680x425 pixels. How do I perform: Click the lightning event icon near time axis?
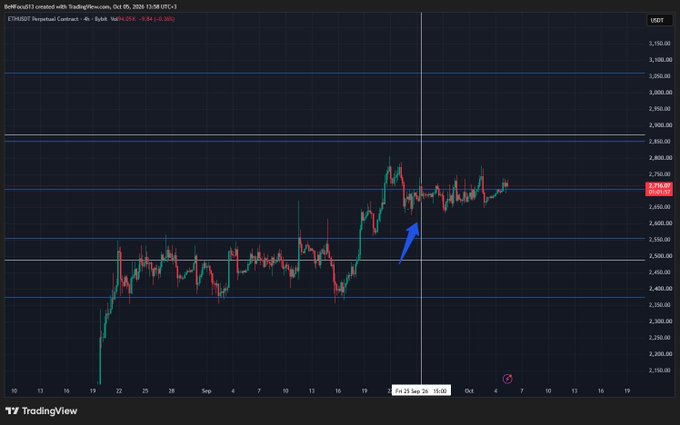point(507,379)
